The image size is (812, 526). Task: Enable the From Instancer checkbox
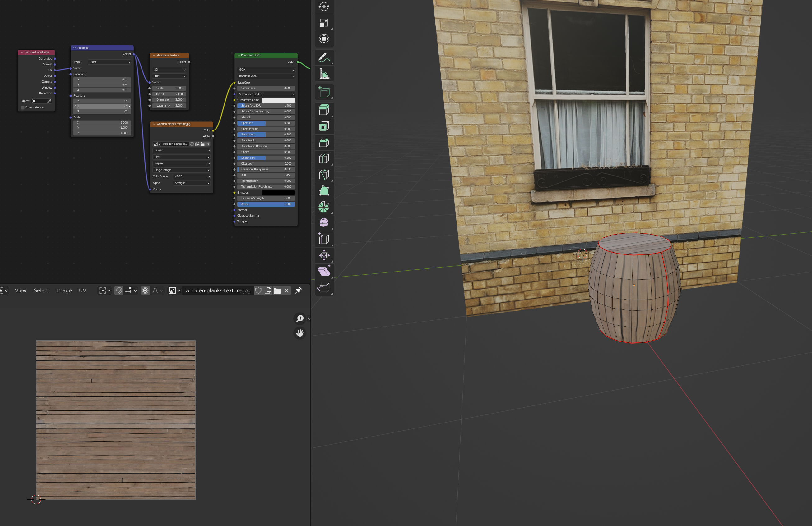click(x=23, y=107)
